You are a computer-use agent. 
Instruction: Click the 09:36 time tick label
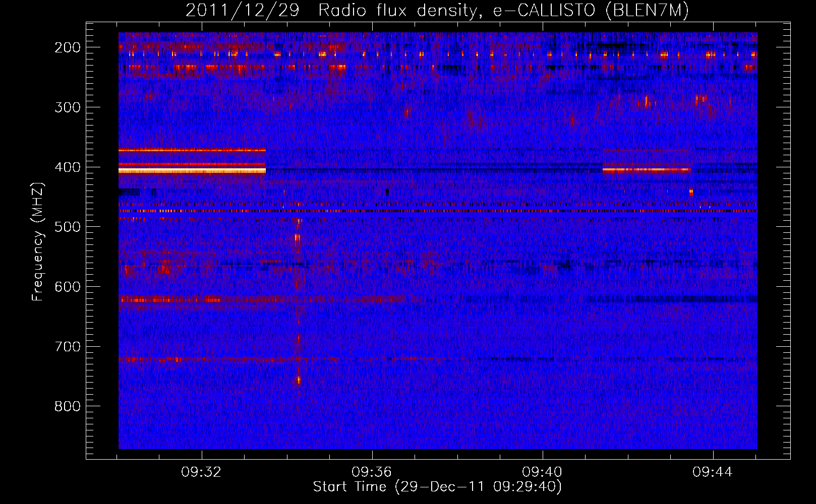tap(372, 472)
